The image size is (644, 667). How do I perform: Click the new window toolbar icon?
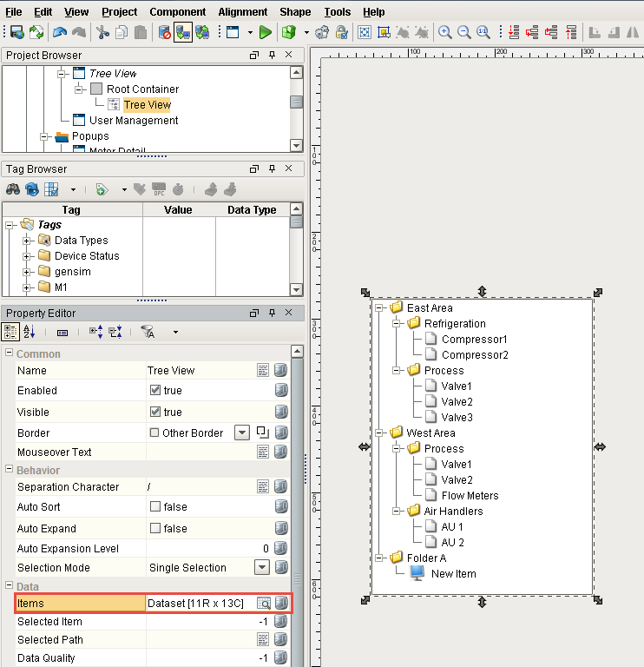233,32
